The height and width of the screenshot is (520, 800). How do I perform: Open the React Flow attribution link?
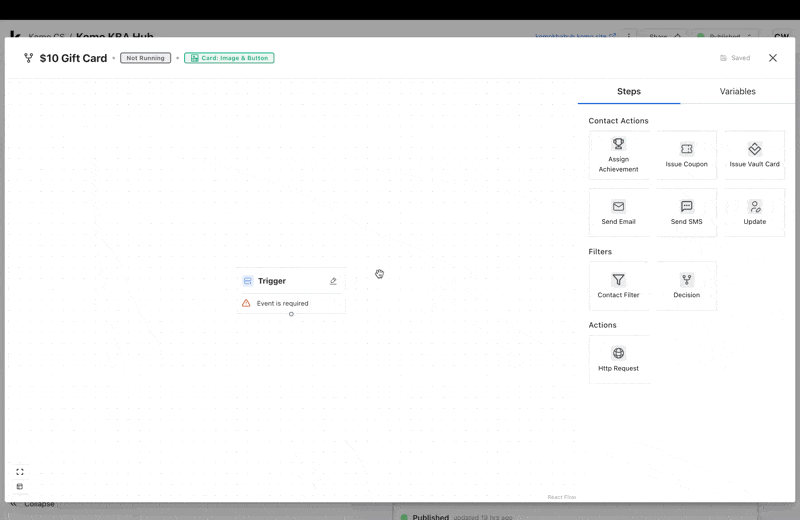561,497
